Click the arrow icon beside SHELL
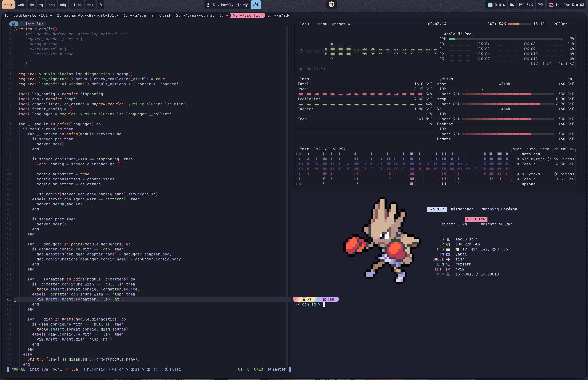Screen dimensions: 588x380 (448, 259)
